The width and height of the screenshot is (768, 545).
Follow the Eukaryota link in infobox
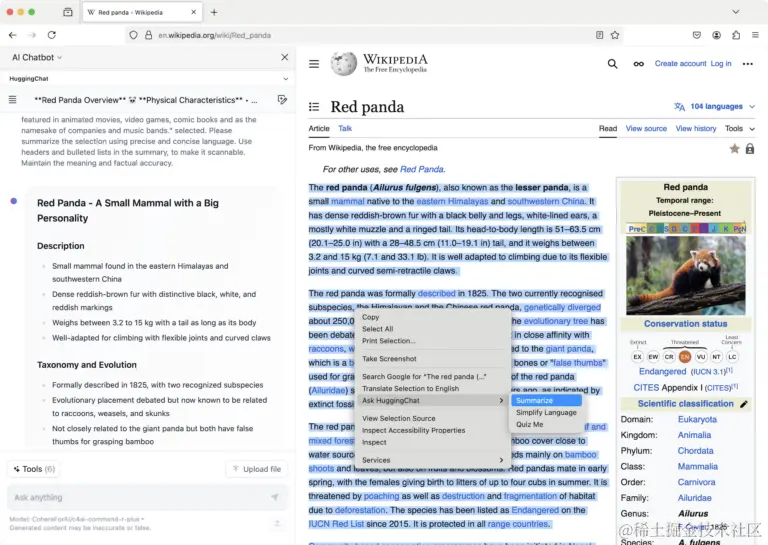(x=697, y=420)
